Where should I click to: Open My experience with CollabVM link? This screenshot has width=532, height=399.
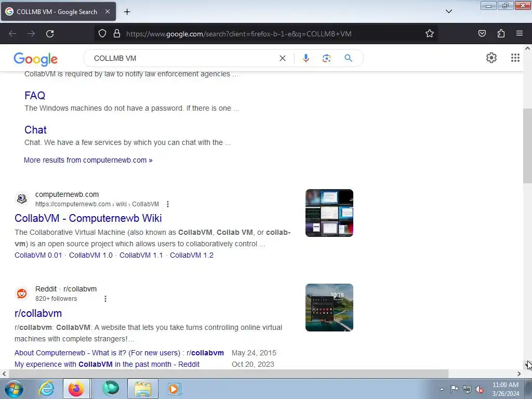[x=107, y=364]
